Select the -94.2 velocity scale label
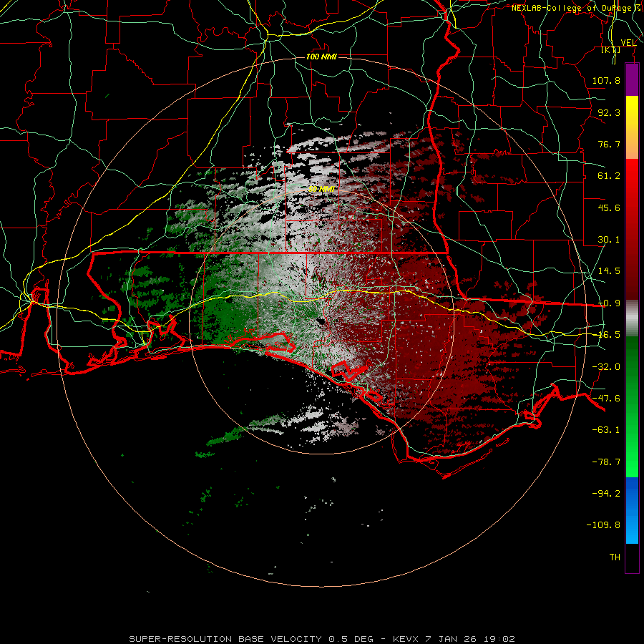 [606, 493]
